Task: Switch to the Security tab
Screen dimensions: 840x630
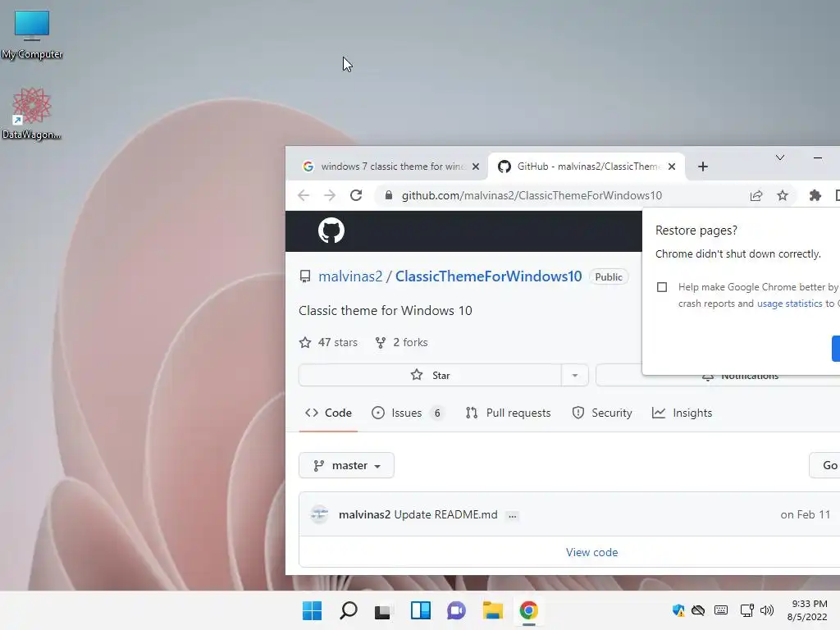Action: point(602,413)
